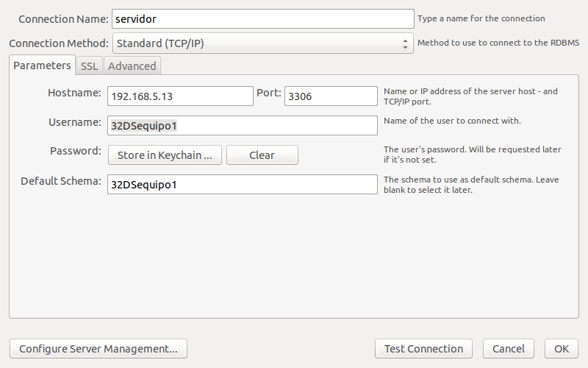Image resolution: width=588 pixels, height=368 pixels.
Task: Cancel the connection dialog
Action: pyautogui.click(x=509, y=348)
